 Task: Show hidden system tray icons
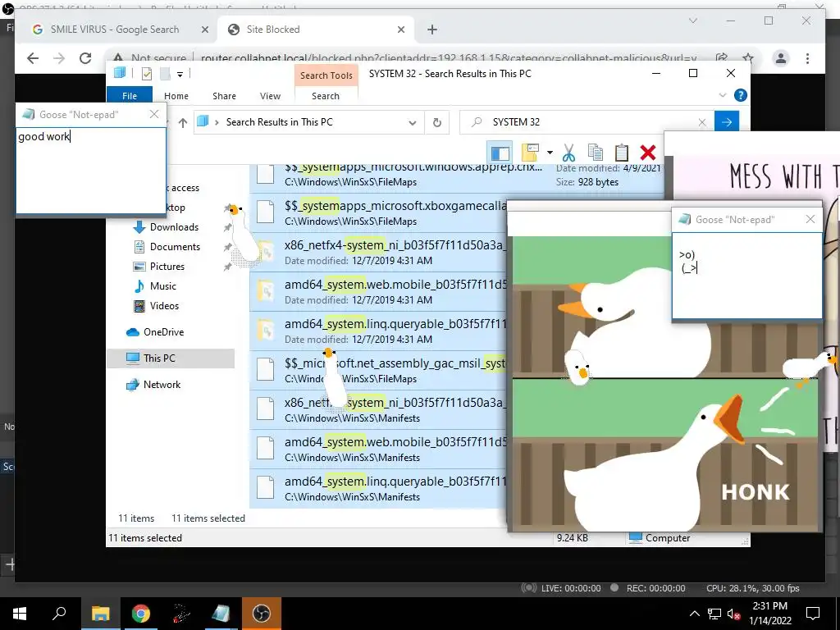[694, 614]
